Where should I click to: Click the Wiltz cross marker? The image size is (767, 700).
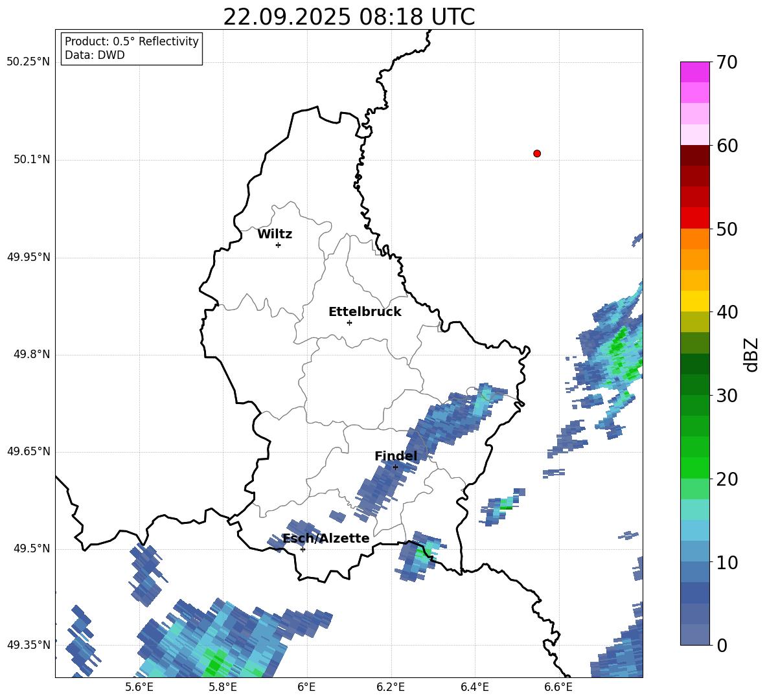(279, 245)
